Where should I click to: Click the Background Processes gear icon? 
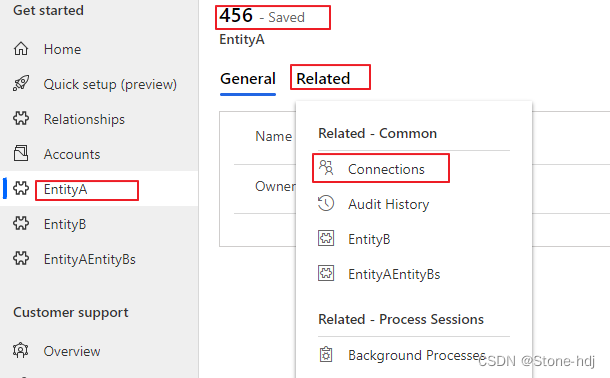326,354
